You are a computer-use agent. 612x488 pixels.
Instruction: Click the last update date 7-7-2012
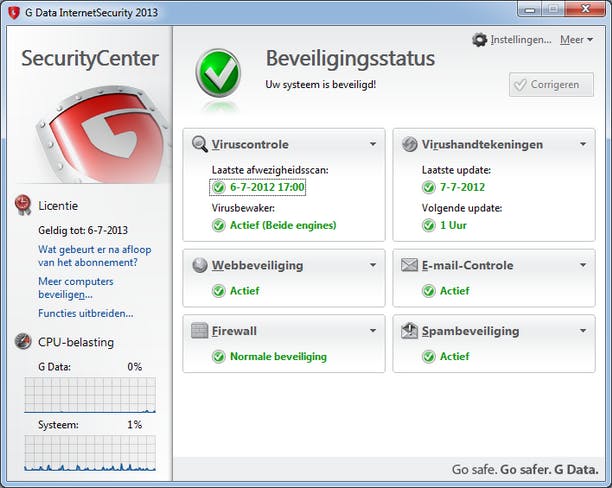point(462,187)
